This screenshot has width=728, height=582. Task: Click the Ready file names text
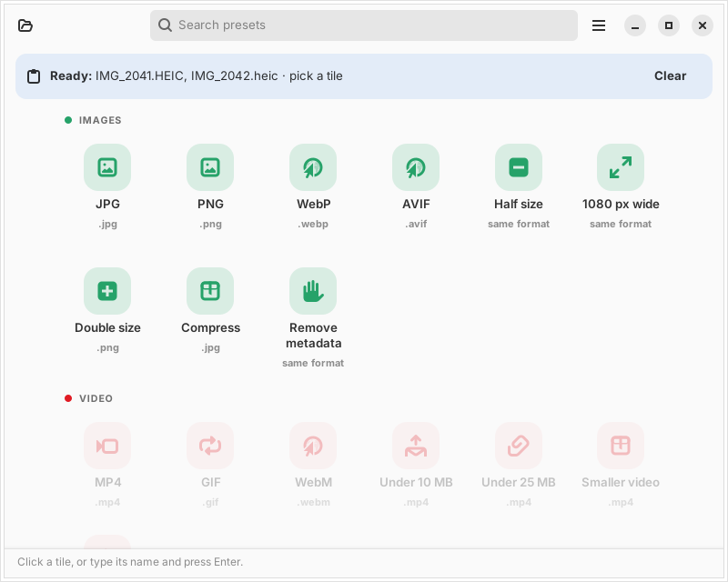[187, 75]
